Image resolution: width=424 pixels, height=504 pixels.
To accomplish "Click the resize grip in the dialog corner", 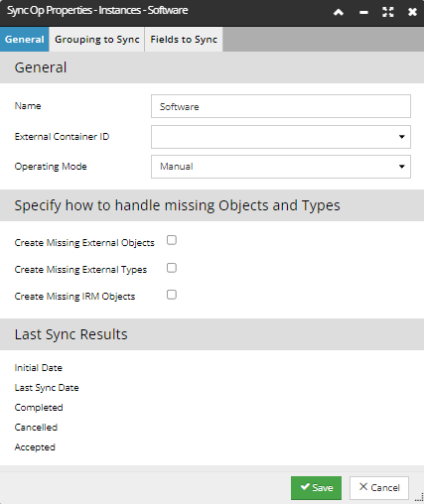I will pyautogui.click(x=419, y=497).
